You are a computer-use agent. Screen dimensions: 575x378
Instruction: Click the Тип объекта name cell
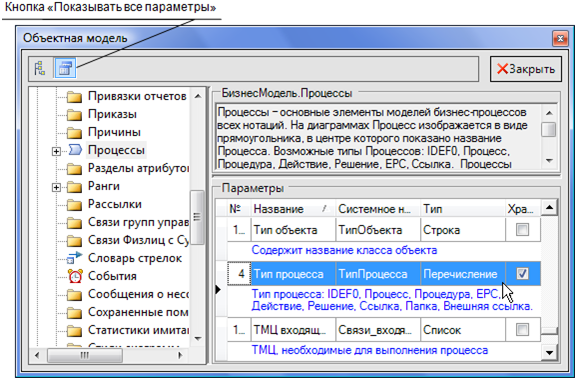(293, 230)
